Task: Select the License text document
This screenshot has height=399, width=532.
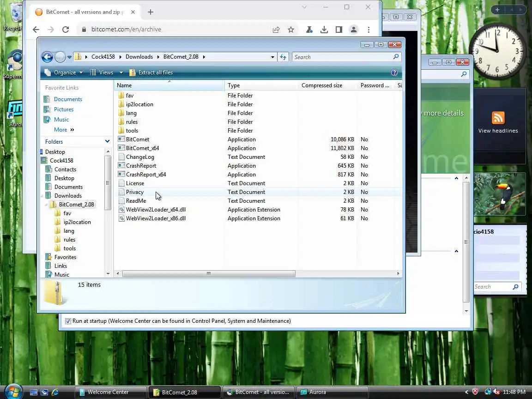Action: click(135, 183)
